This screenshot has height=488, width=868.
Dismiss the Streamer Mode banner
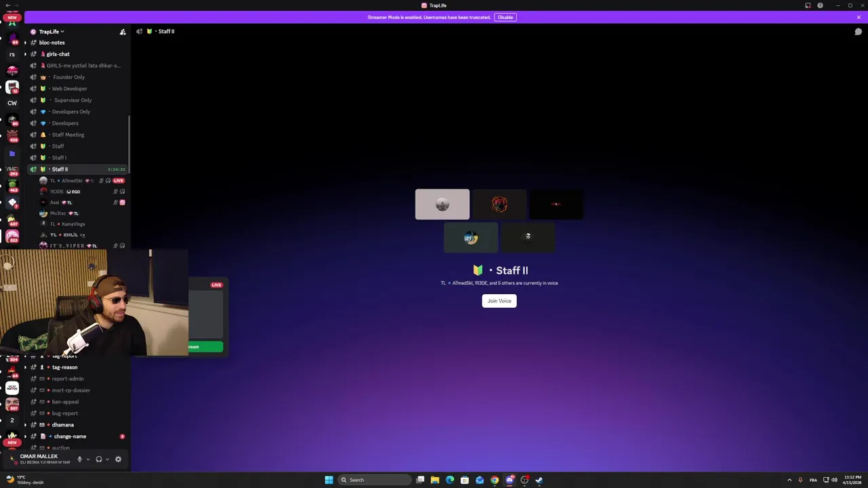click(859, 17)
